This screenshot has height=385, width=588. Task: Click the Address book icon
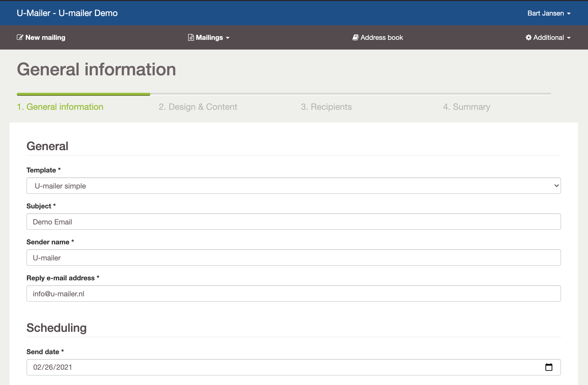tap(355, 37)
